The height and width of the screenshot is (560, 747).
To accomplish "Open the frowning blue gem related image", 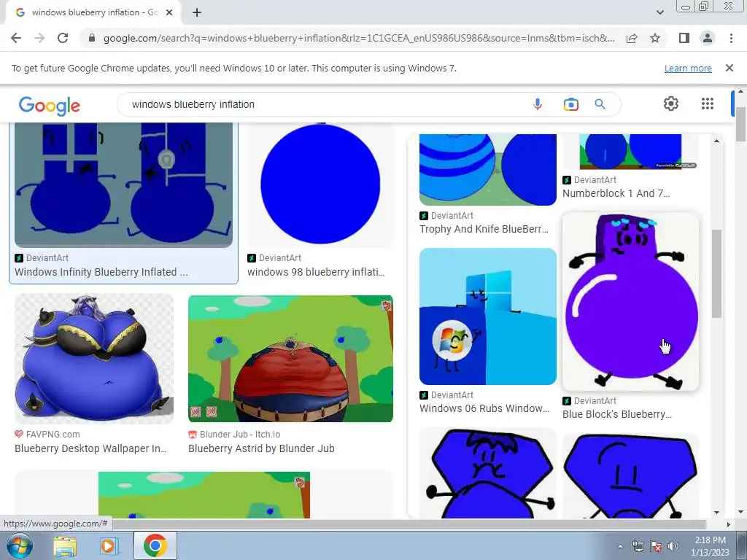I will point(488,472).
